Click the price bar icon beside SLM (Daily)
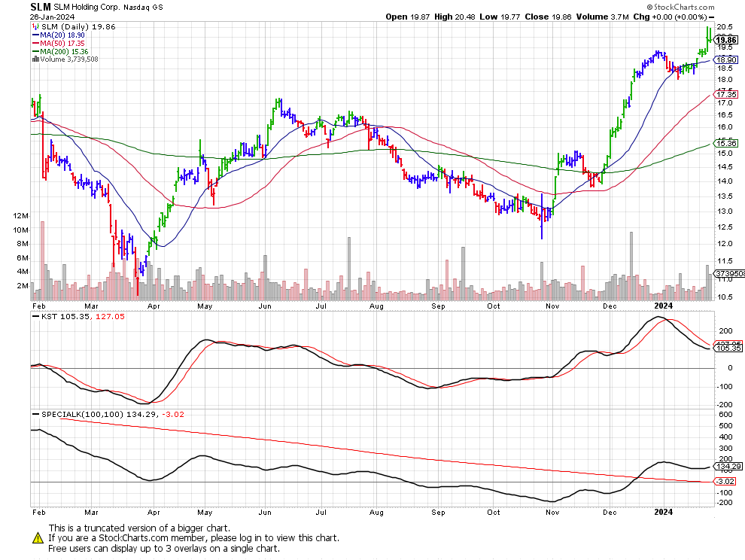The height and width of the screenshot is (560, 745). click(35, 26)
